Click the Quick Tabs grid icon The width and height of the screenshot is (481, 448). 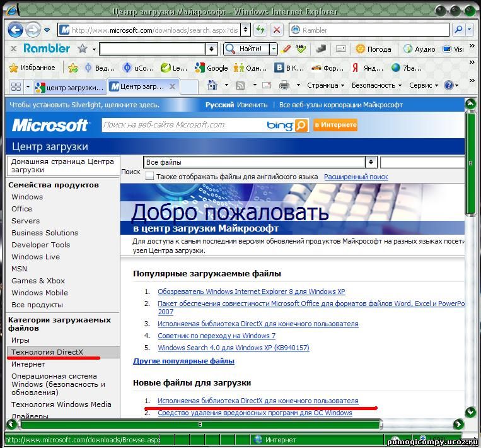[16, 86]
